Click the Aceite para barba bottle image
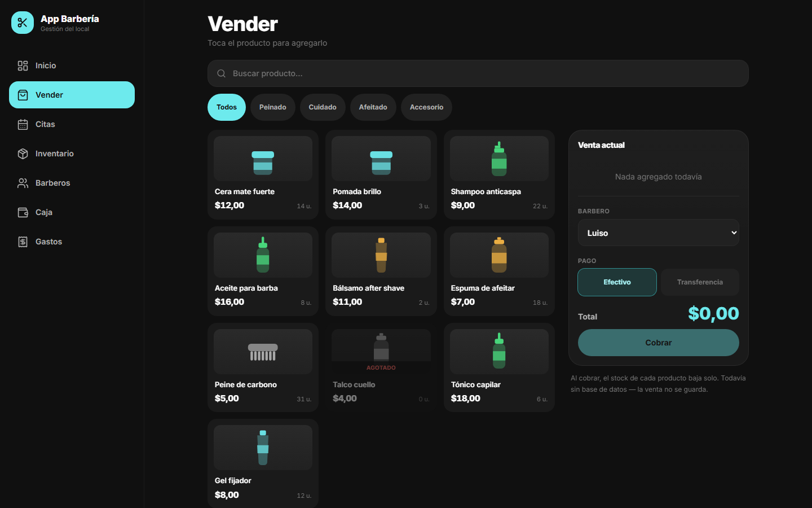Screen dimensions: 812x508 coord(263,255)
